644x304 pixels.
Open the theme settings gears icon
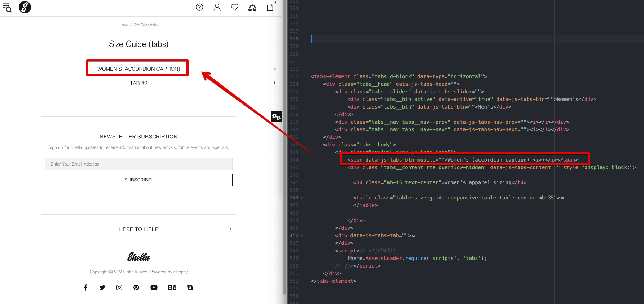pos(276,116)
